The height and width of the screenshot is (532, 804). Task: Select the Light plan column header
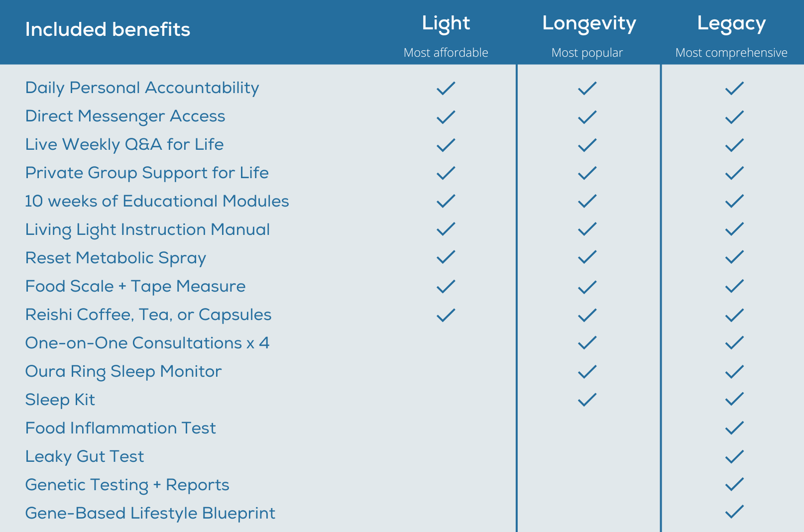(446, 23)
